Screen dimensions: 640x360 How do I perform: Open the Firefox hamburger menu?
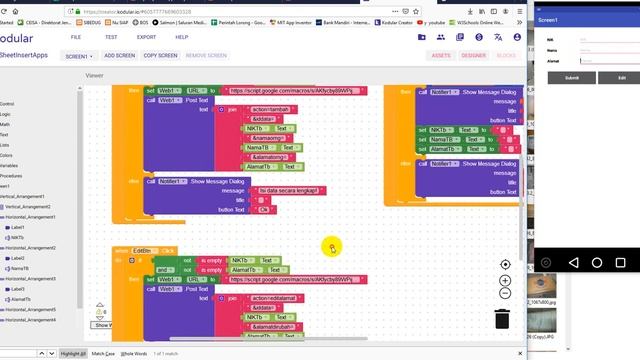[x=520, y=11]
